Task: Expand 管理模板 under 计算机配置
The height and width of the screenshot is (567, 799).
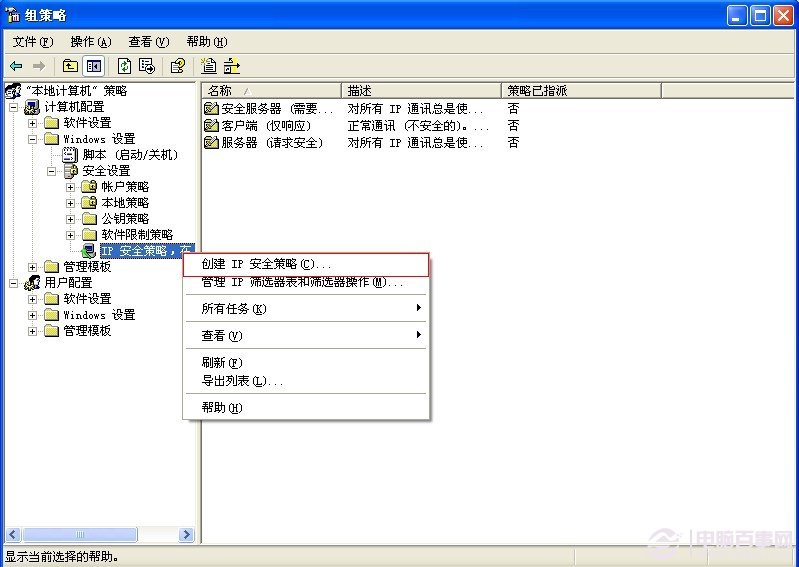Action: coord(33,267)
